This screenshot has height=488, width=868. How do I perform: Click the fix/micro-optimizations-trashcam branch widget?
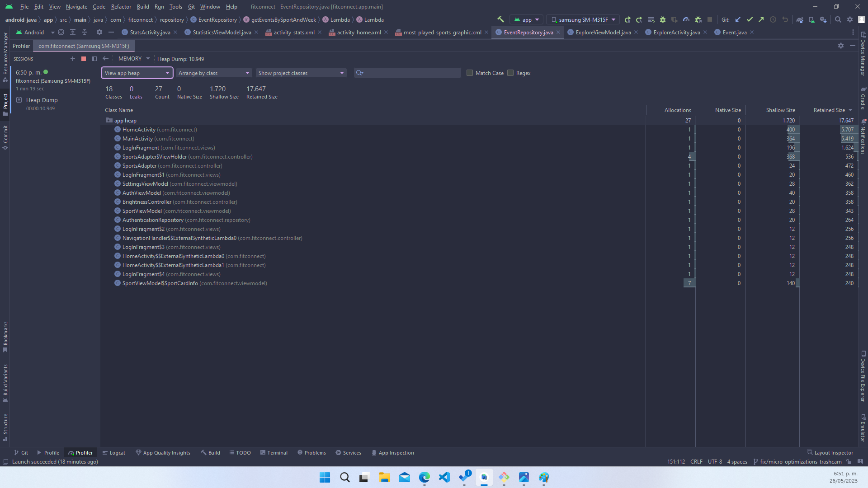pyautogui.click(x=797, y=462)
